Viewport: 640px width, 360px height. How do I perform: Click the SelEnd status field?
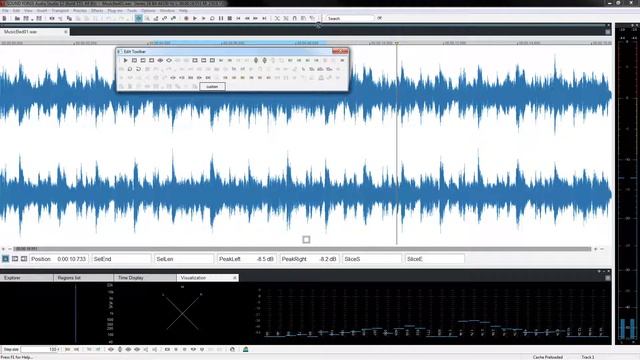pos(122,259)
